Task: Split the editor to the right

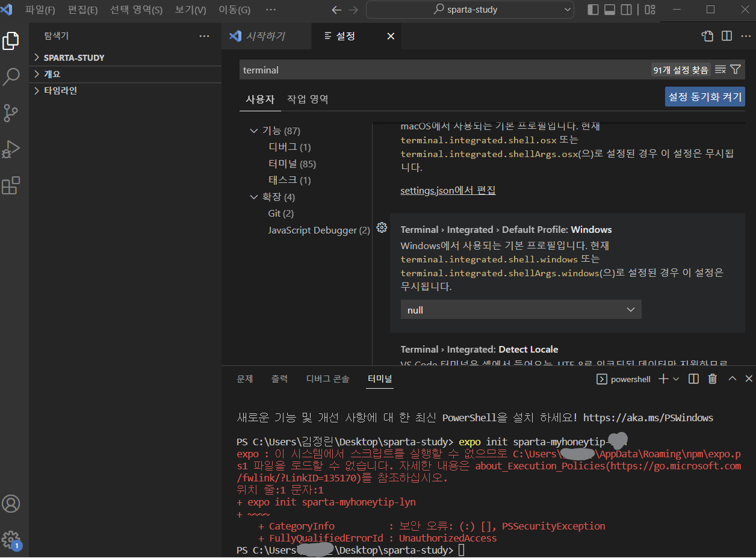Action: (727, 36)
